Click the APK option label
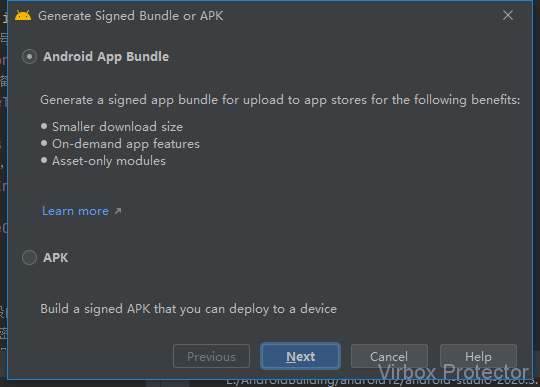 coord(55,258)
